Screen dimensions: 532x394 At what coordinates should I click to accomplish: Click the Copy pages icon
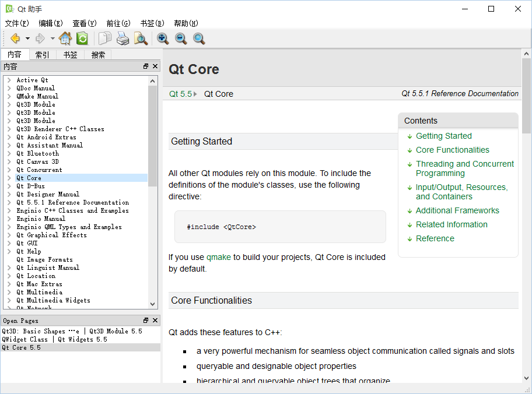click(105, 38)
